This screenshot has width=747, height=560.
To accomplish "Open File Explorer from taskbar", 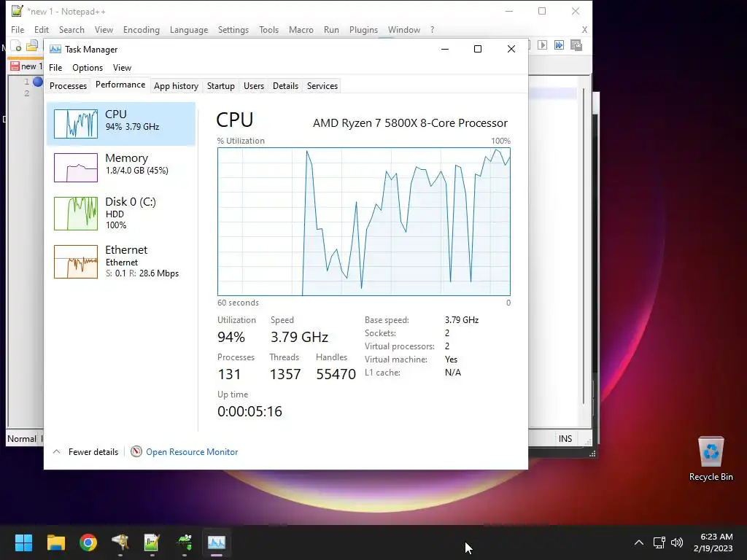I will (x=55, y=542).
